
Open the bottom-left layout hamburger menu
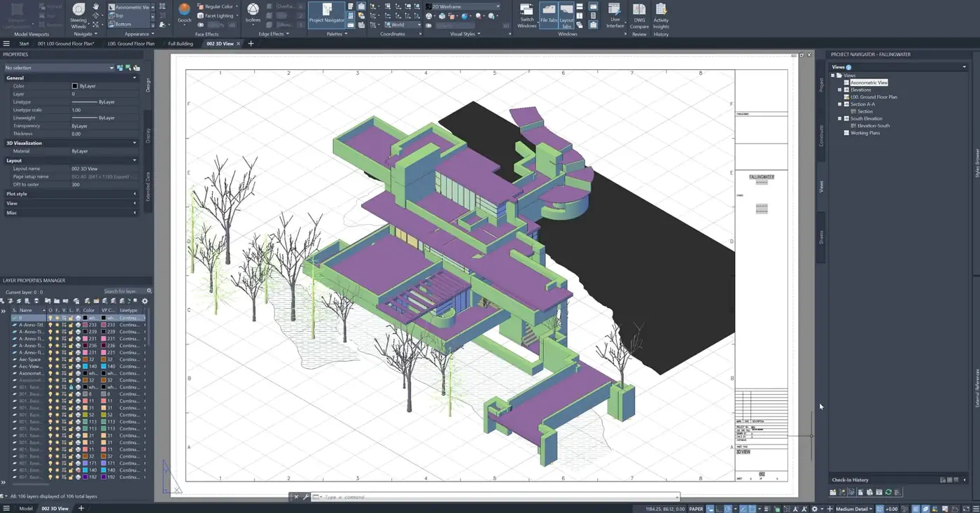(6, 508)
